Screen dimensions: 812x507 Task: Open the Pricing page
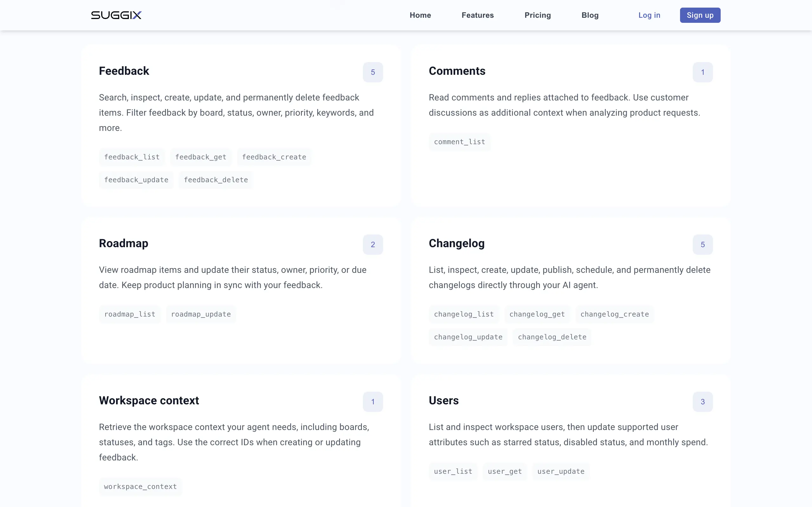[x=538, y=15]
